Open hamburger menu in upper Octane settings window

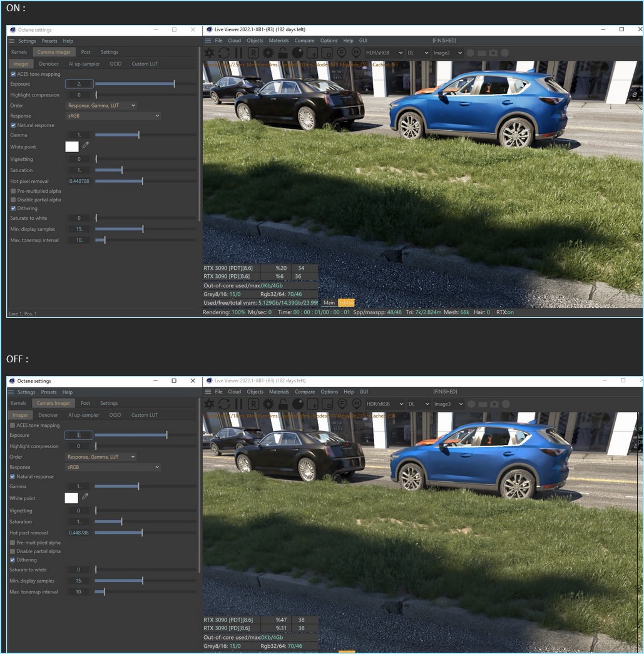click(x=11, y=41)
